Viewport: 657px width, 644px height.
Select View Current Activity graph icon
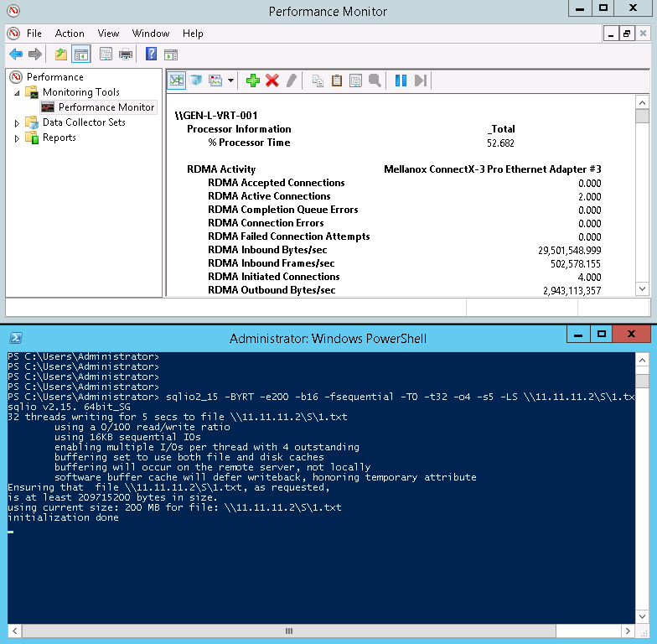click(176, 80)
